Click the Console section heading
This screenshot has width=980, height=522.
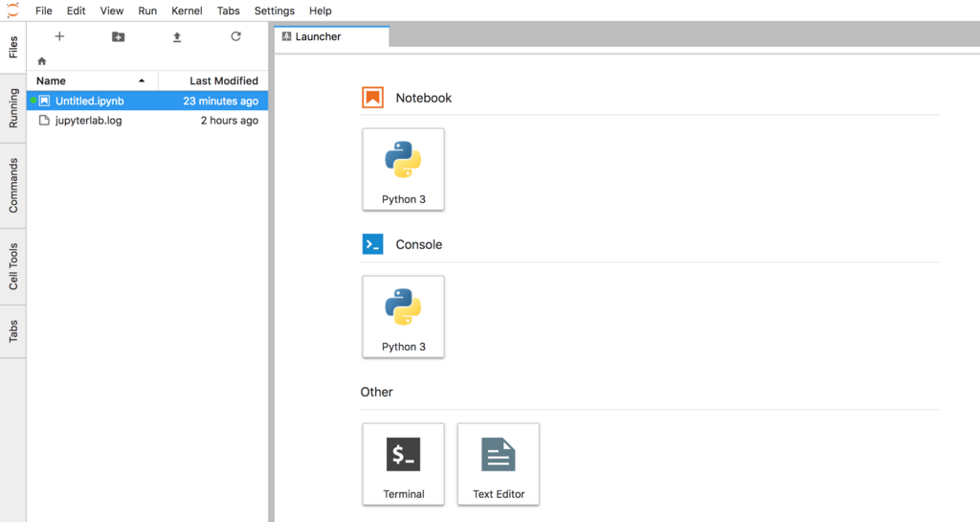(419, 244)
